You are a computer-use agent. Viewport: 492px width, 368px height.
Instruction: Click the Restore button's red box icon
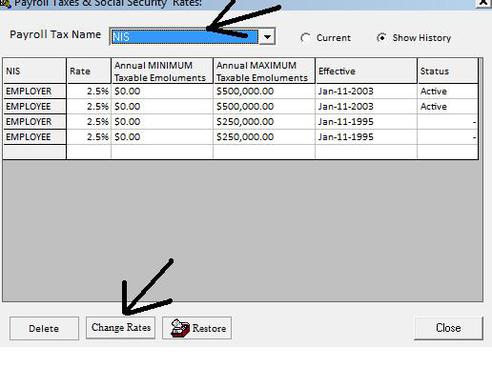click(180, 328)
